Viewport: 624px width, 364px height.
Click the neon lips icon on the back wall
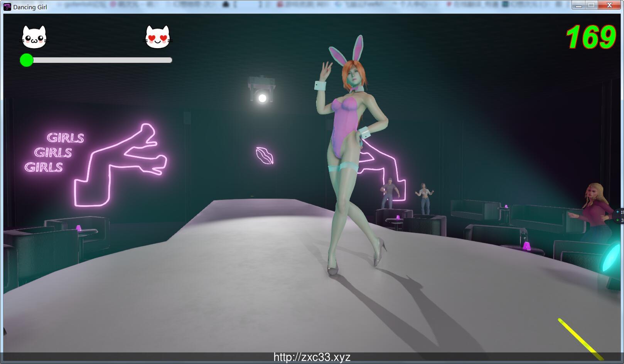[x=264, y=156]
